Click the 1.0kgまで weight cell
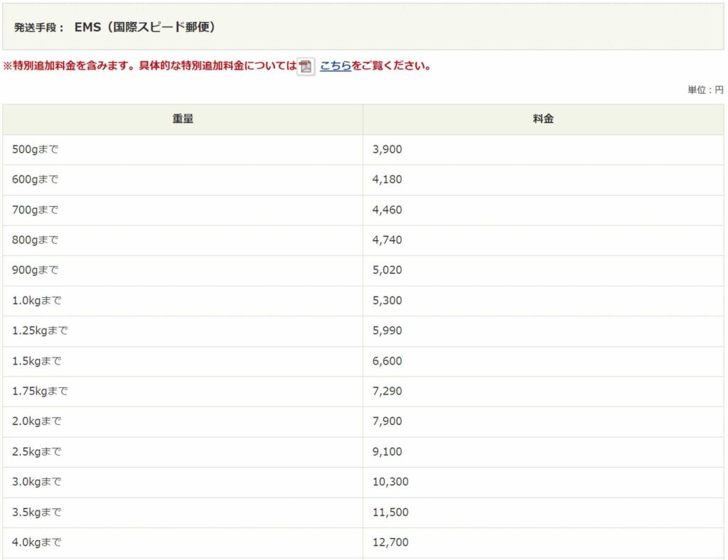Viewport: 728px width, 560px height. tap(37, 301)
